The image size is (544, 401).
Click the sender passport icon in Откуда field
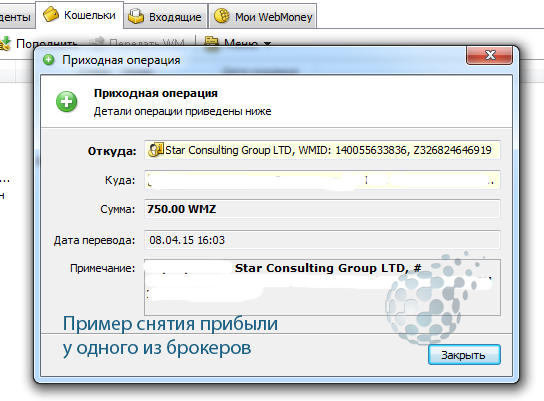155,150
